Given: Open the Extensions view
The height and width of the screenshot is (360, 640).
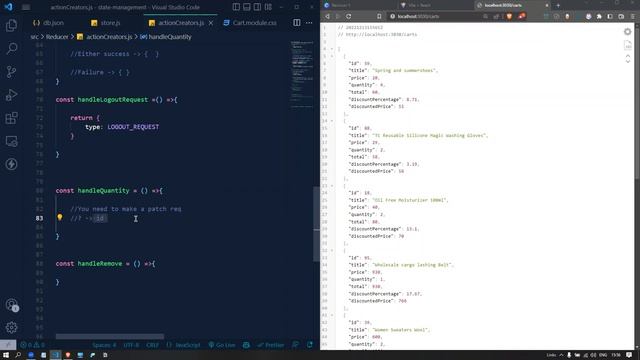Looking at the screenshot, I should point(11,118).
